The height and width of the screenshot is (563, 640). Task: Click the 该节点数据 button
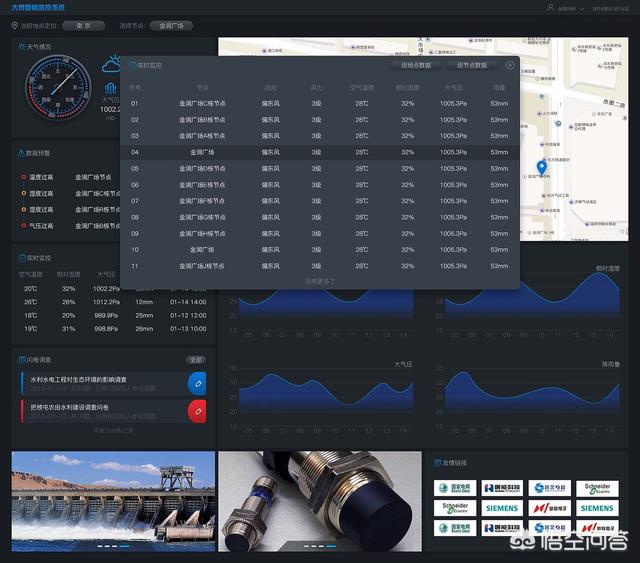tap(471, 65)
